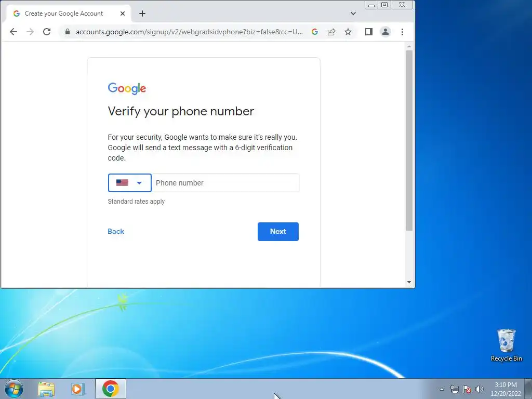This screenshot has height=399, width=532.
Task: Open Chrome side panel icon
Action: click(369, 32)
